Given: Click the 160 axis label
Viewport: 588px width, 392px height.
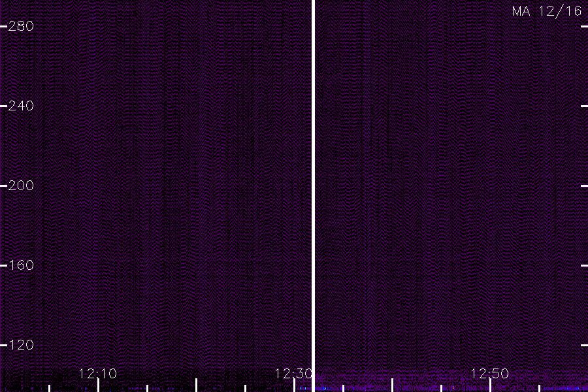Looking at the screenshot, I should 21,265.
